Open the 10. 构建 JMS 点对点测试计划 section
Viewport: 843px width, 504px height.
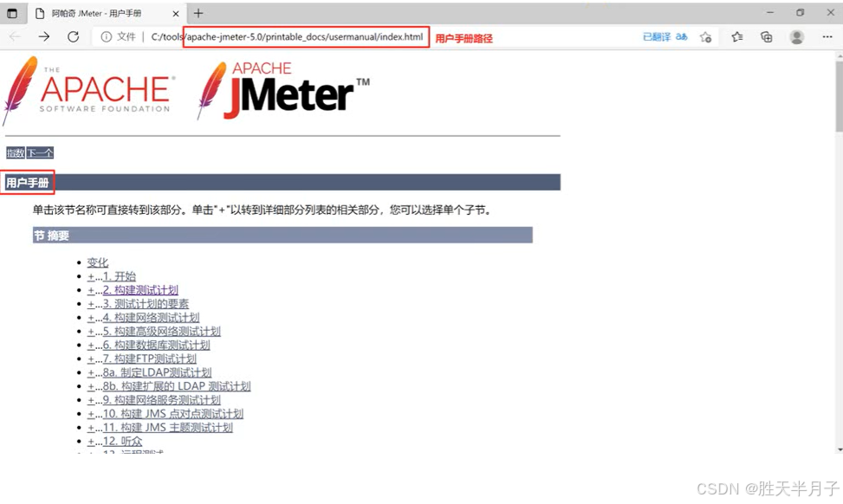[173, 414]
